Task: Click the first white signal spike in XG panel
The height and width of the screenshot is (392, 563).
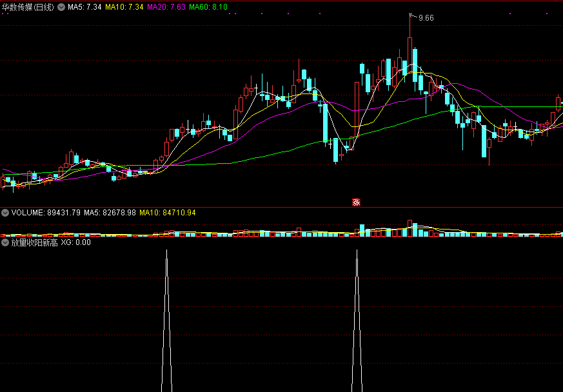Action: (x=166, y=320)
